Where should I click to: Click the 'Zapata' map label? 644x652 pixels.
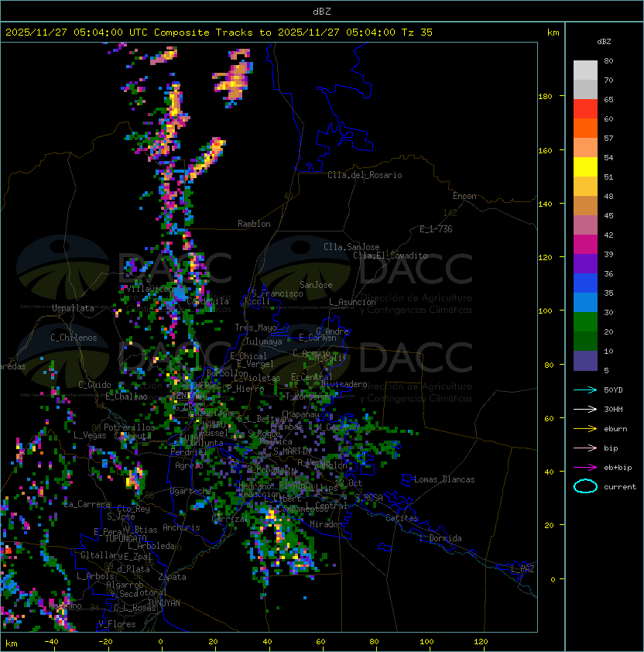172,577
